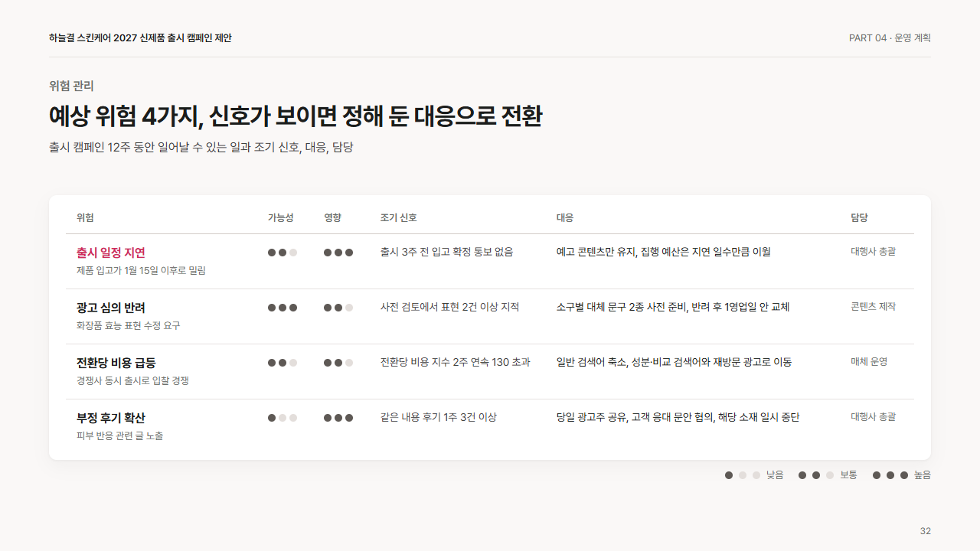Click the description "경쟁사 동시 출시로 입찰 경쟁"
980x551 pixels.
pos(132,380)
